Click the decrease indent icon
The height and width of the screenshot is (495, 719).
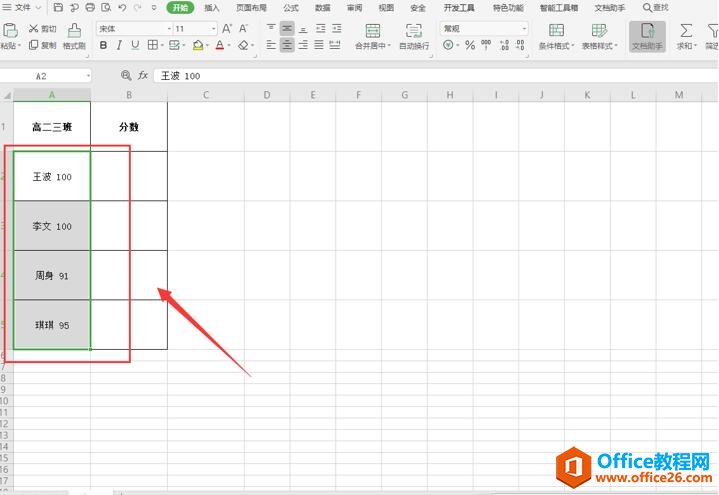[321, 28]
